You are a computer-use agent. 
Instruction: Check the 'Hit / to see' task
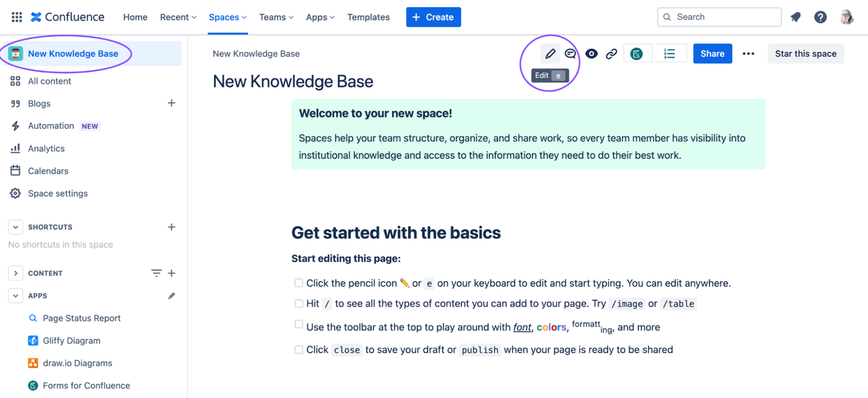[299, 303]
